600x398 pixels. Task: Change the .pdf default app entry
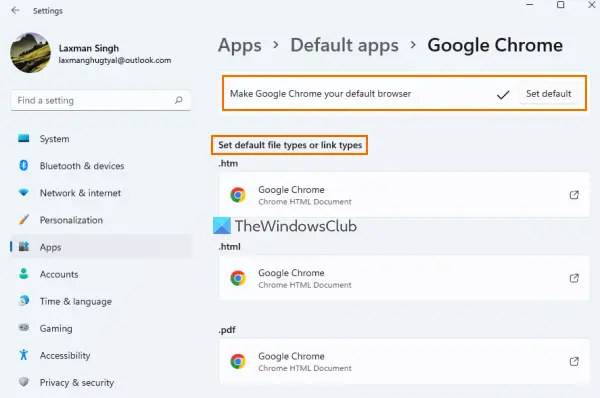404,362
